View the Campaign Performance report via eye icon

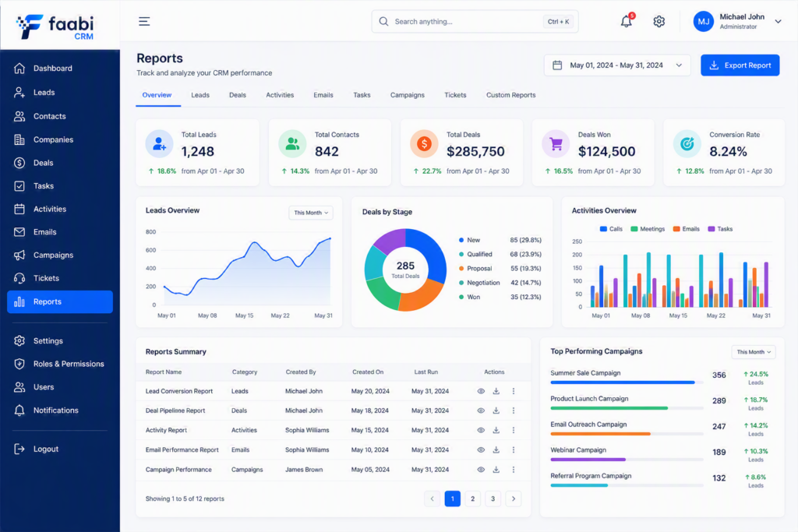pos(481,470)
